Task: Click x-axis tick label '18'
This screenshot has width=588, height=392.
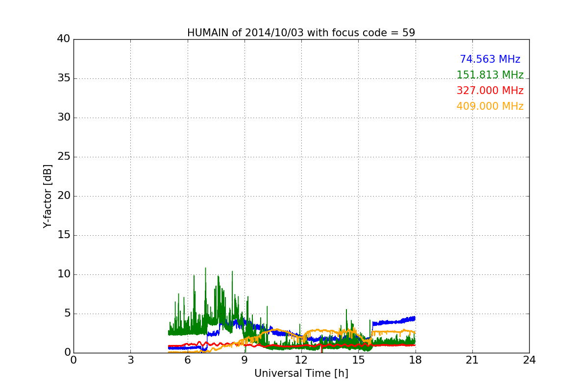Action: (416, 360)
